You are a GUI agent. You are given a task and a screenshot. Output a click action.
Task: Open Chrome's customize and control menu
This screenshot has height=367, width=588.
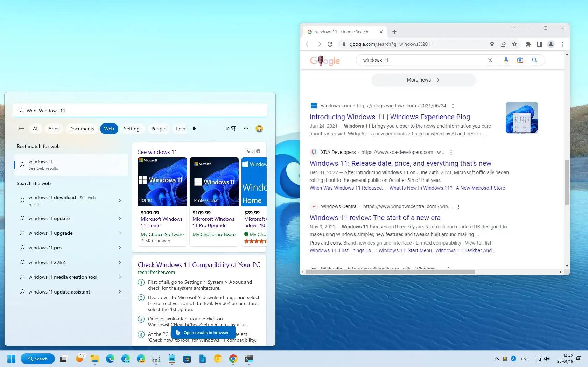click(562, 44)
